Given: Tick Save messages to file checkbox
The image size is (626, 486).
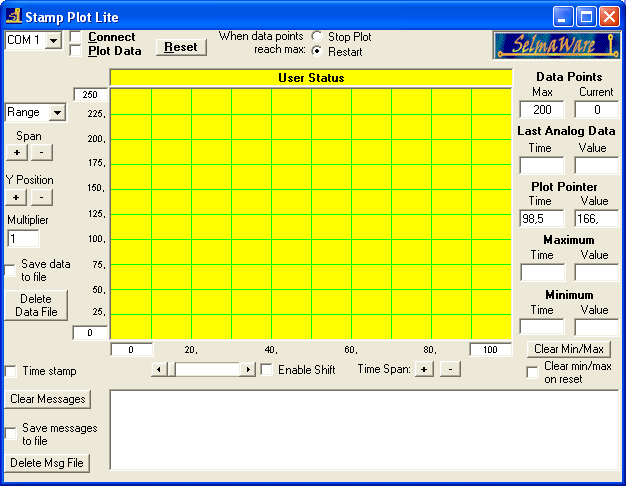Looking at the screenshot, I should [x=11, y=433].
